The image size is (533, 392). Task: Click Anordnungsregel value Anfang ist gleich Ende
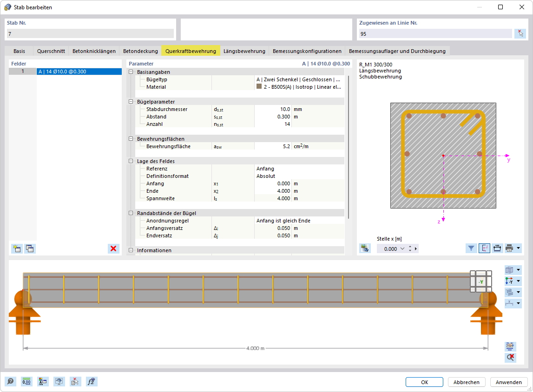tap(299, 221)
